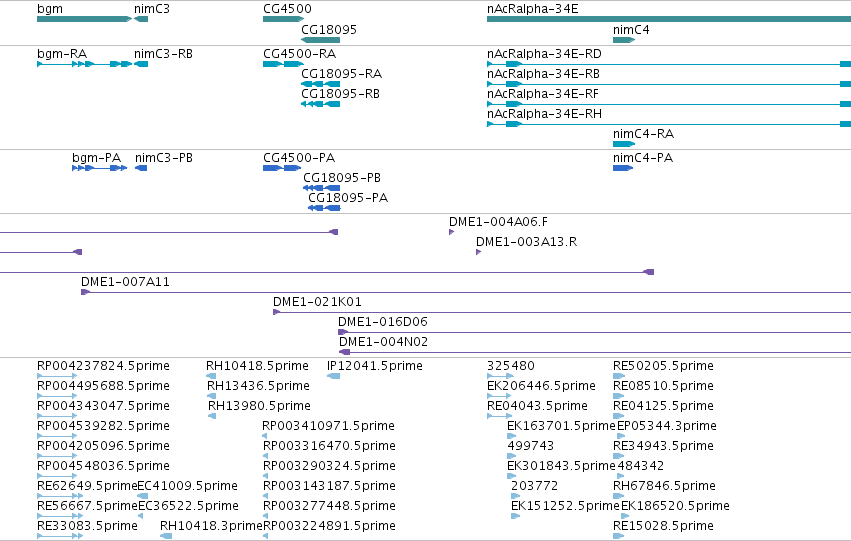Select the bgm gene feature

pyautogui.click(x=84, y=19)
